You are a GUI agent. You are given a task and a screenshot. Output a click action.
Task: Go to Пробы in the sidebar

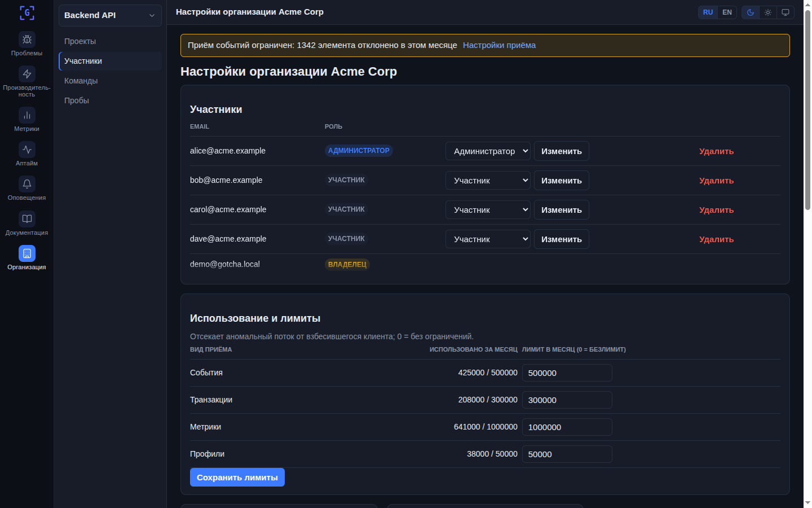[110, 100]
